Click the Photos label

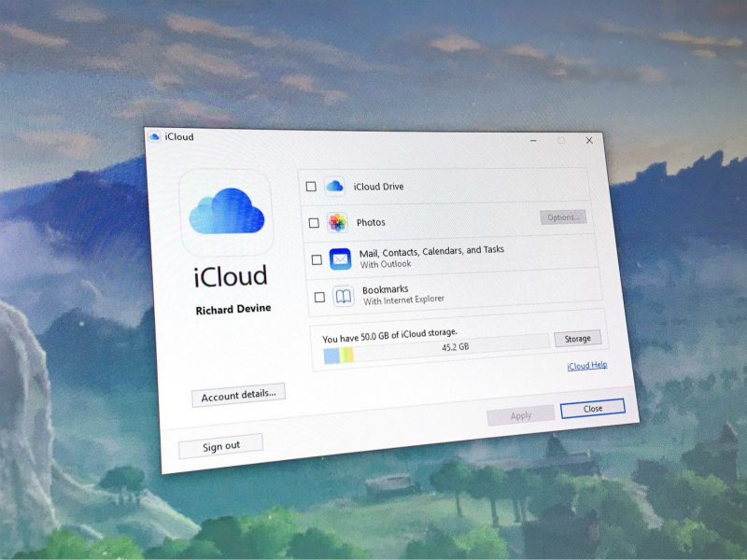click(371, 222)
